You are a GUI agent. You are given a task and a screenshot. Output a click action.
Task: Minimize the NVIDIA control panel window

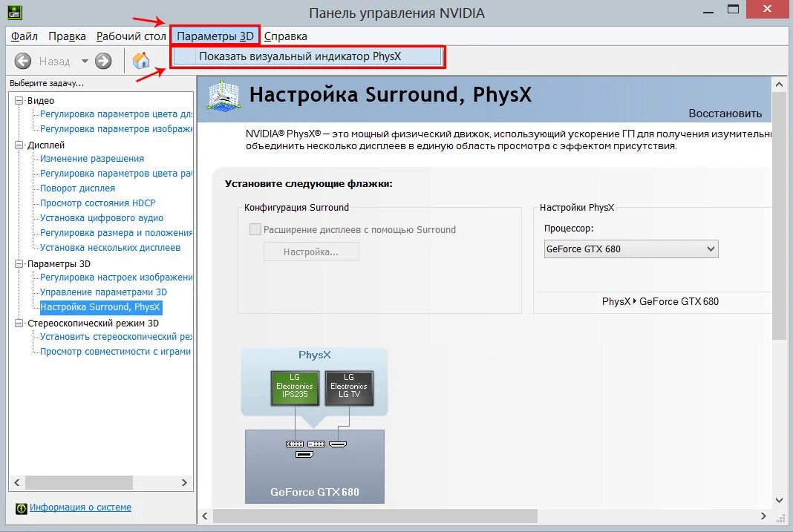click(708, 11)
